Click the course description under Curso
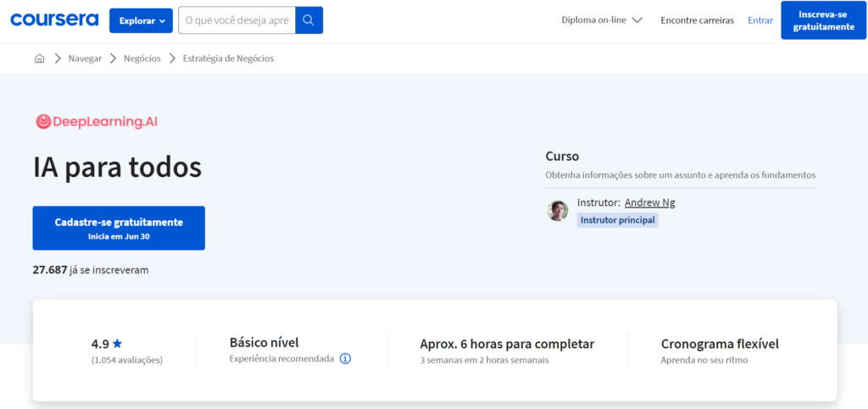Screen dimensions: 868x409 [681, 175]
